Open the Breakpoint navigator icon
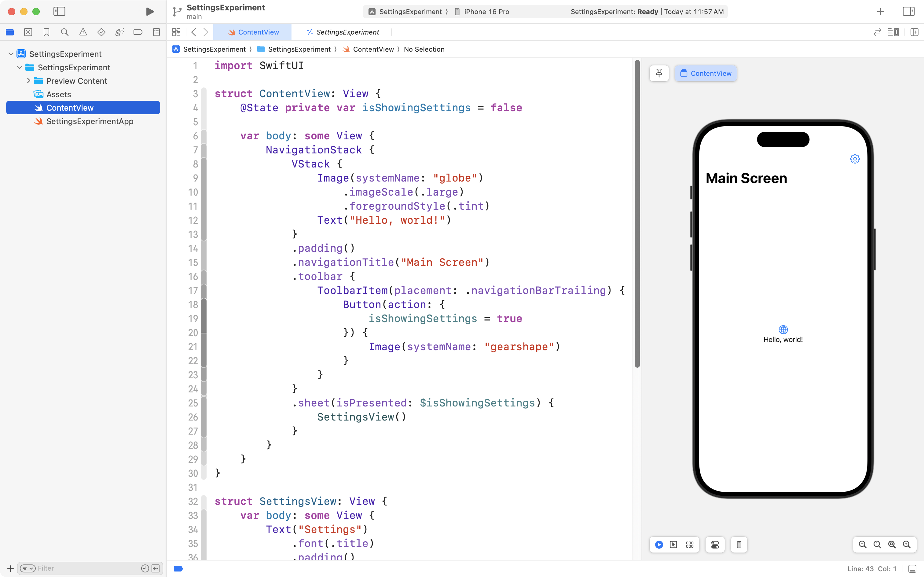The height and width of the screenshot is (577, 924). (138, 32)
